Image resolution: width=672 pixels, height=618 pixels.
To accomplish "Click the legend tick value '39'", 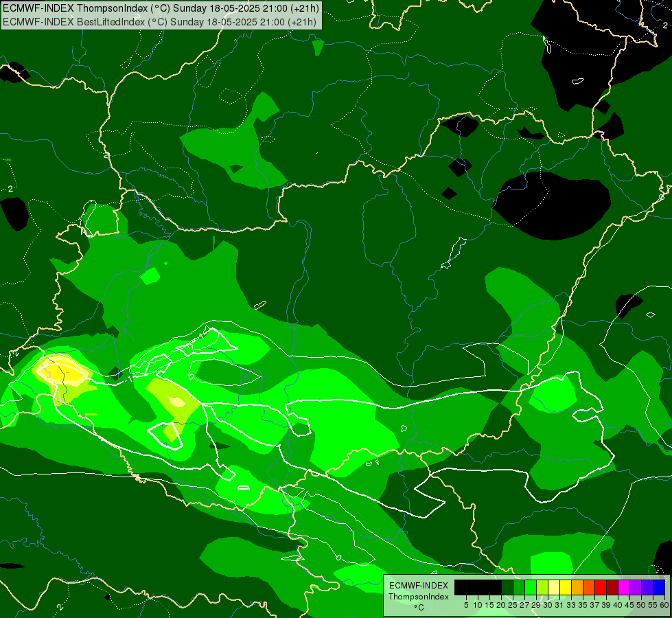I will point(606,605).
